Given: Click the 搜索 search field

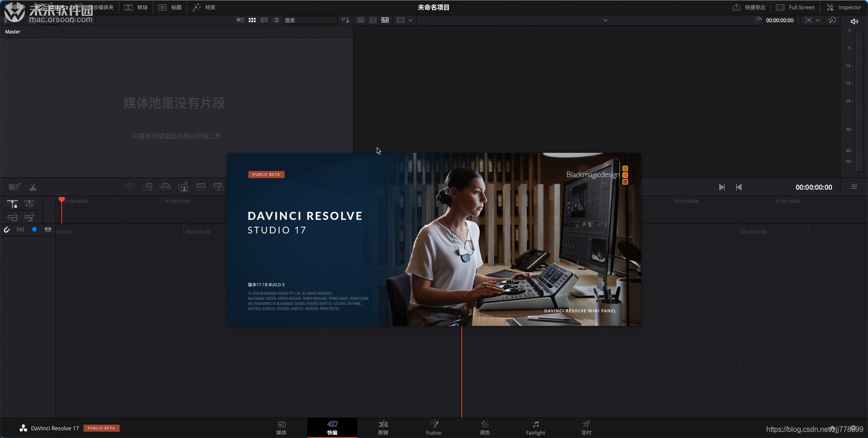Looking at the screenshot, I should point(310,20).
